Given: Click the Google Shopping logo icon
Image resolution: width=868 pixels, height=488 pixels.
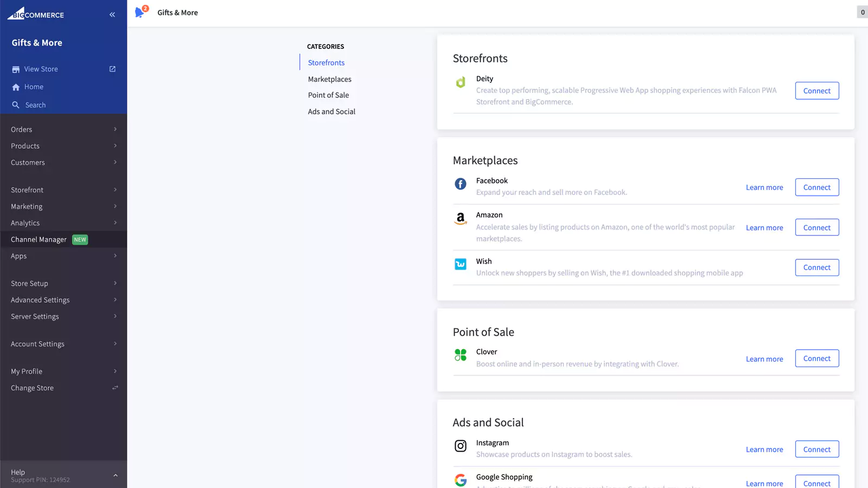Looking at the screenshot, I should pyautogui.click(x=461, y=480).
